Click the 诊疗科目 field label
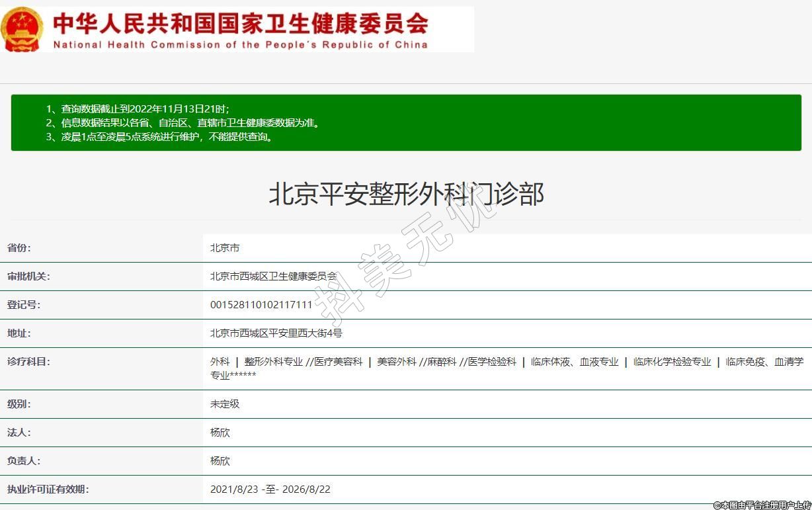 [x=28, y=362]
